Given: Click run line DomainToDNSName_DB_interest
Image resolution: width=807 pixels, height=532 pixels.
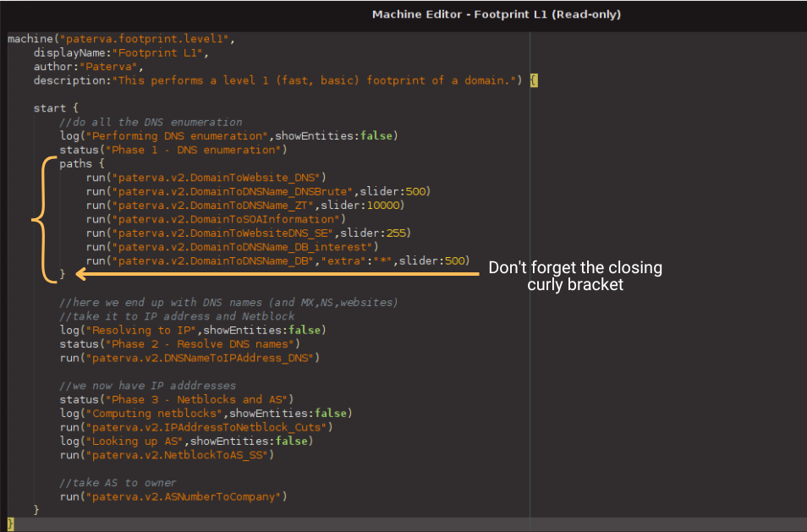Looking at the screenshot, I should pyautogui.click(x=232, y=247).
